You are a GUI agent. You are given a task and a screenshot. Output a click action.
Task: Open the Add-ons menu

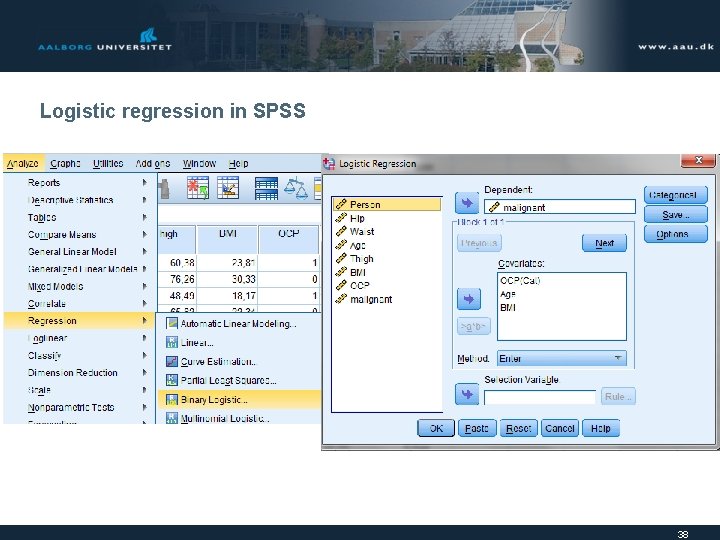coord(152,163)
